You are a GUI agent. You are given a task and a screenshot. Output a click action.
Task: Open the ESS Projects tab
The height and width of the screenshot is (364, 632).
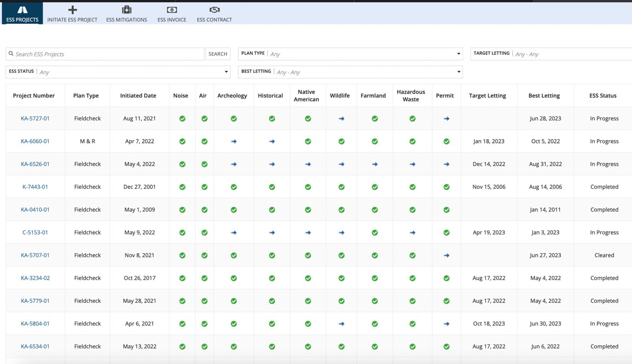click(x=22, y=13)
